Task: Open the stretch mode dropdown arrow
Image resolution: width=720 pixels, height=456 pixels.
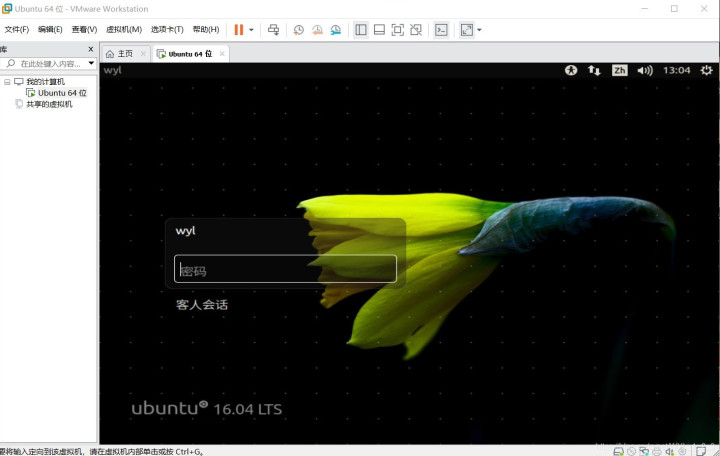Action: tap(479, 30)
